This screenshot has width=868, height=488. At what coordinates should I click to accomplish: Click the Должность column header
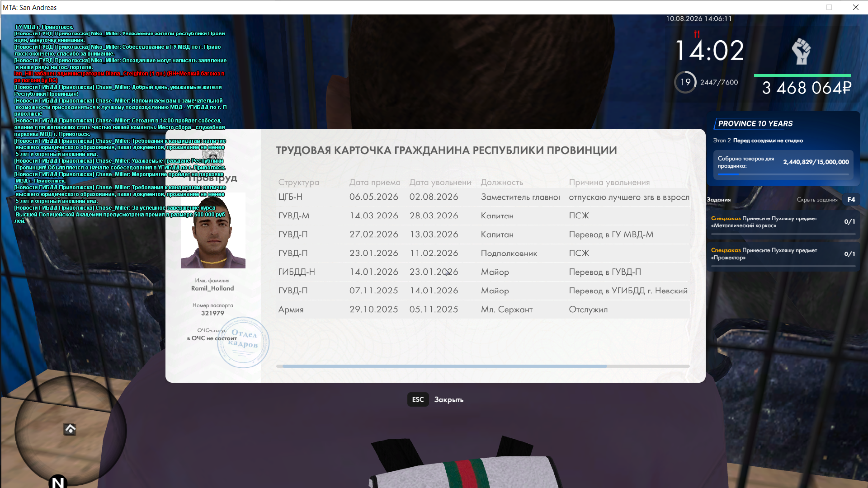tap(502, 183)
